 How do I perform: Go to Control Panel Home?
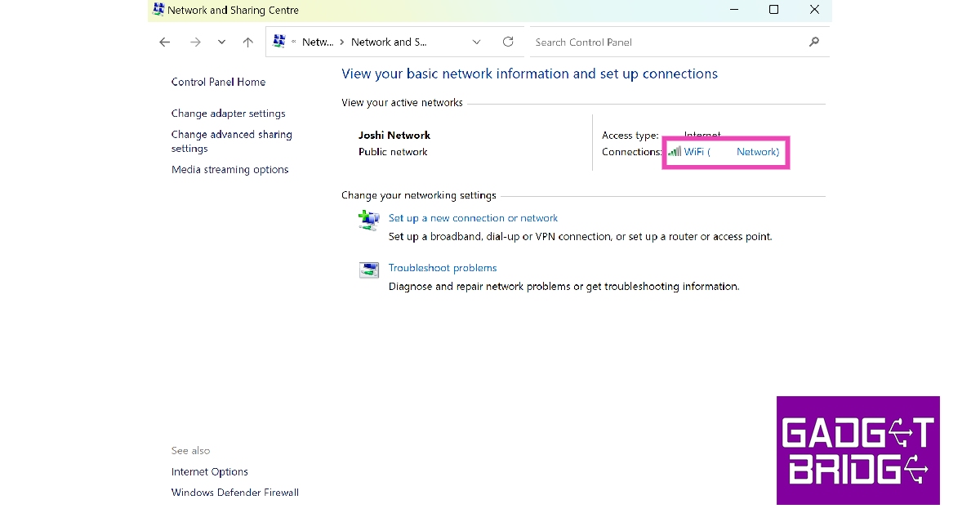coord(218,82)
